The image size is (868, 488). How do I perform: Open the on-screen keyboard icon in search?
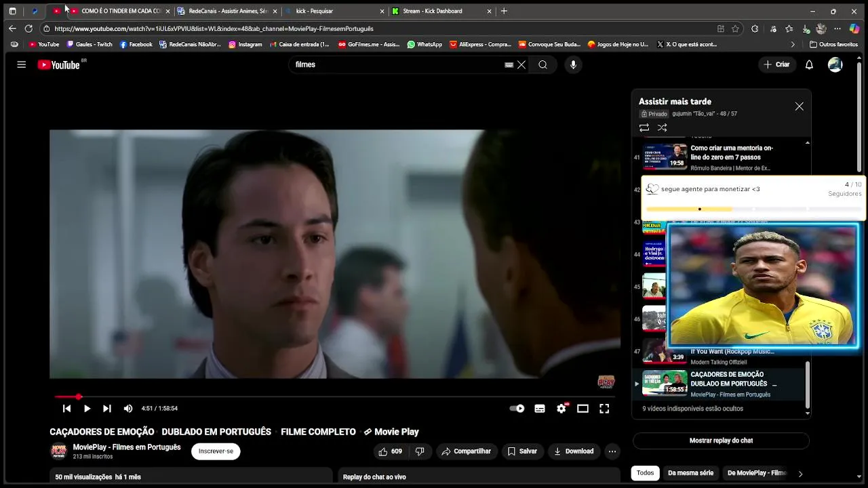(509, 65)
